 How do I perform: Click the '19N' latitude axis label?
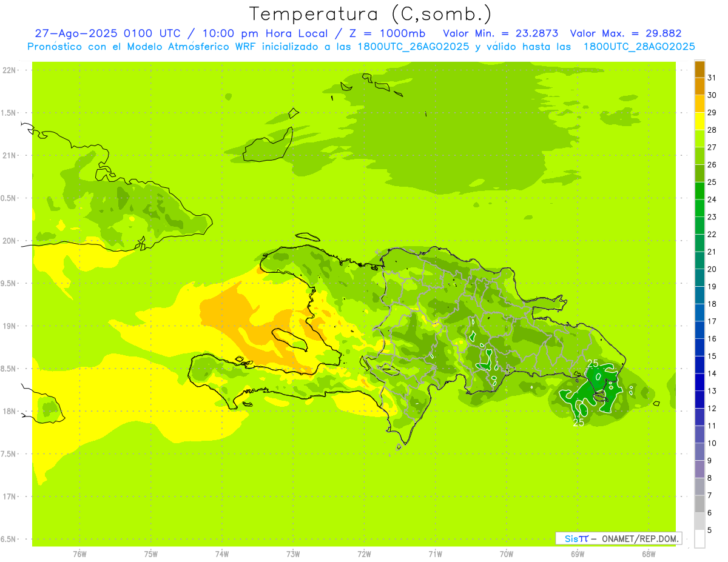(x=10, y=326)
